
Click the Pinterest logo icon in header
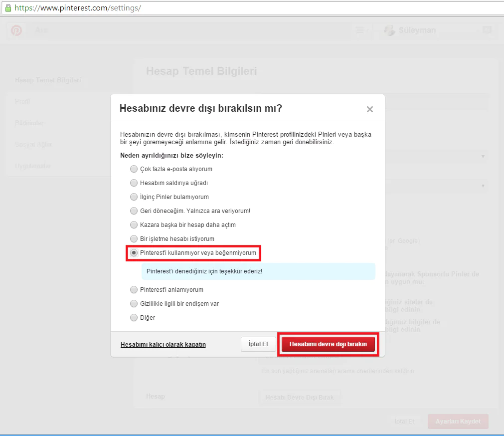point(16,30)
